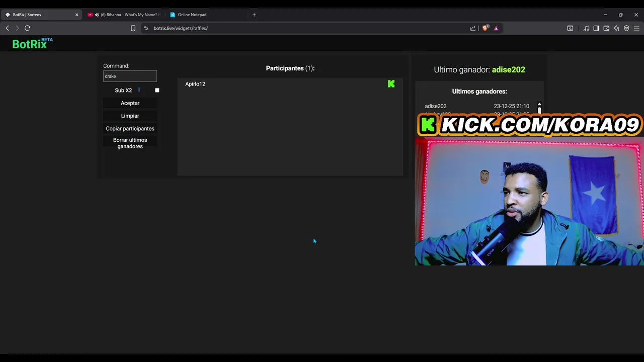This screenshot has height=362, width=644.
Task: Select participant Apirlo12 in the list
Action: click(x=195, y=84)
